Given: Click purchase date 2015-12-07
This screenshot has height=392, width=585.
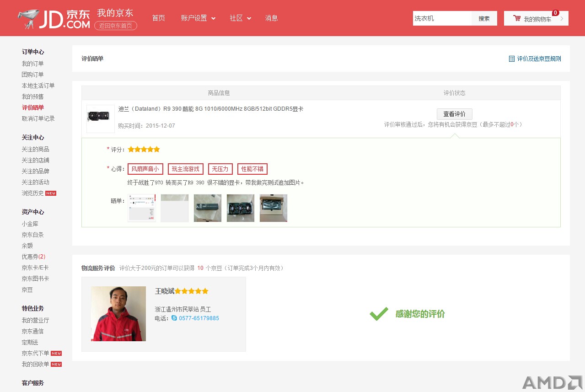Looking at the screenshot, I should pos(161,125).
